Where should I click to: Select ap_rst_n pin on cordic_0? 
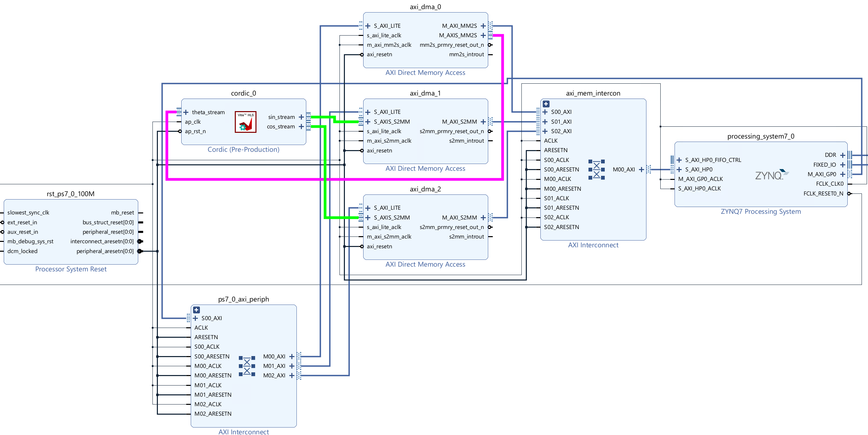pos(195,131)
